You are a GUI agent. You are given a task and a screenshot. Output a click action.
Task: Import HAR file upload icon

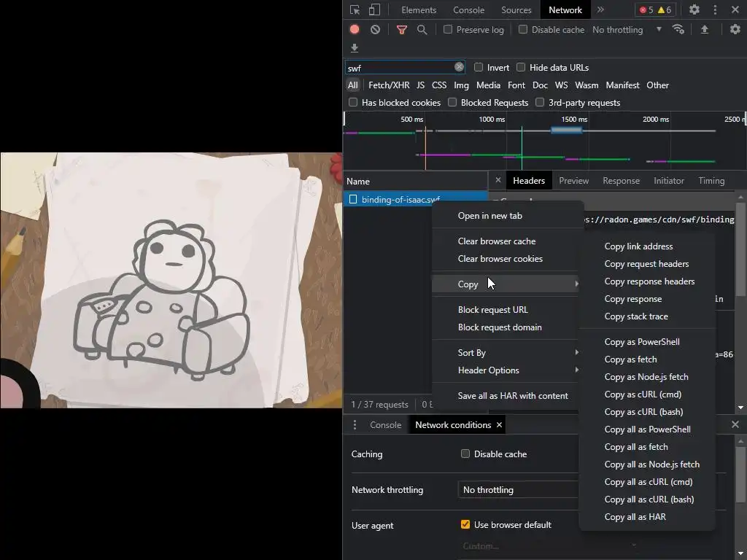[705, 29]
